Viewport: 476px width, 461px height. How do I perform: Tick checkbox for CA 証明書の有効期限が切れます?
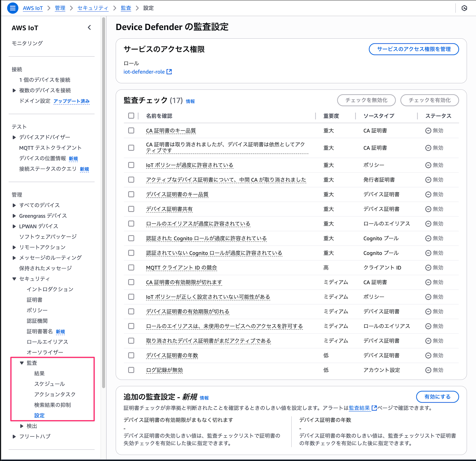point(131,282)
